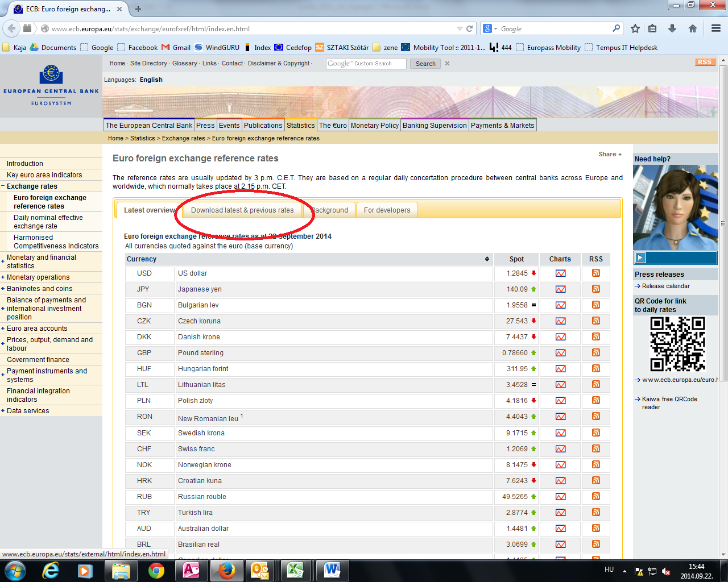Go to the browser home page icon
728x582 pixels.
(692, 28)
